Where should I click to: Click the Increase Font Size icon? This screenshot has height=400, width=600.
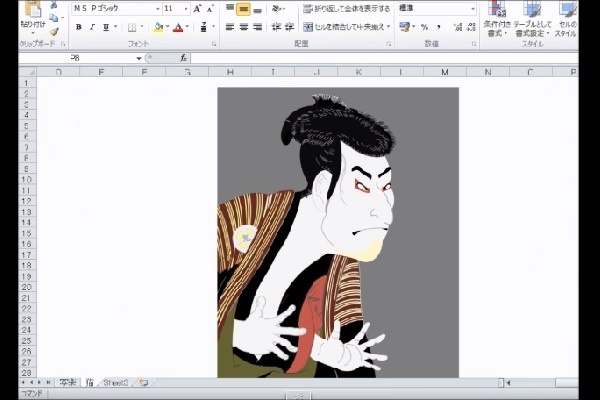(x=197, y=8)
